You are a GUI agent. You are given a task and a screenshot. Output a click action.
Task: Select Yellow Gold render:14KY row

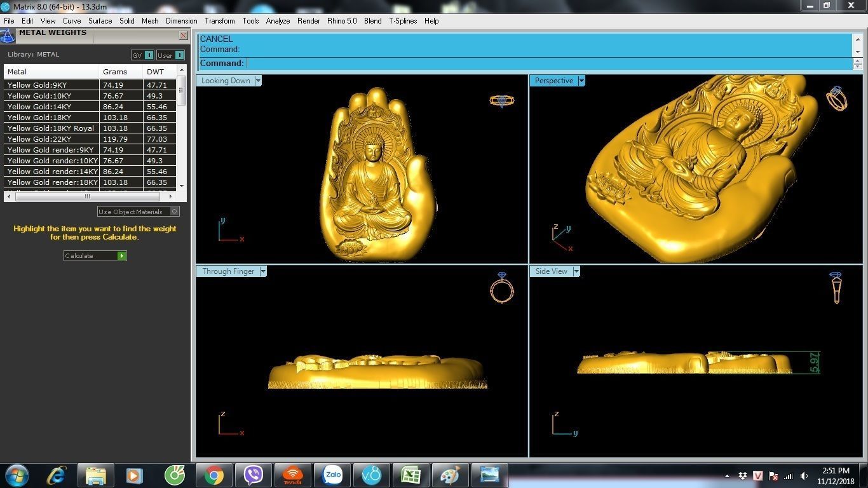tap(90, 172)
